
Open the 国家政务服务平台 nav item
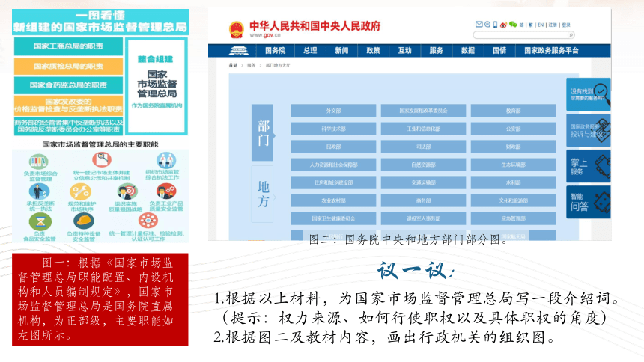pyautogui.click(x=551, y=50)
